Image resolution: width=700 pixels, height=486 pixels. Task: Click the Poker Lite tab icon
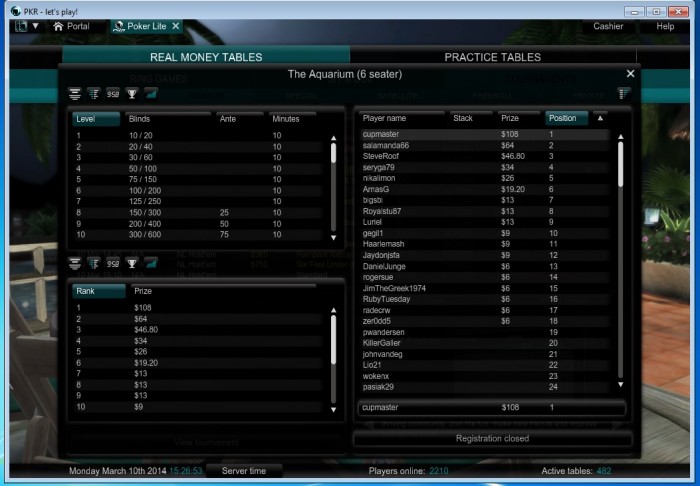click(x=118, y=27)
